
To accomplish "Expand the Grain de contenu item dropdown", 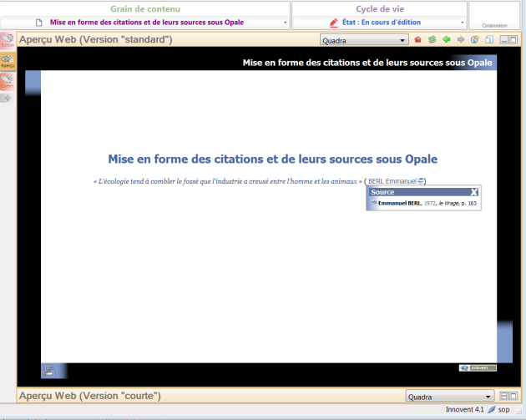I will [x=286, y=23].
